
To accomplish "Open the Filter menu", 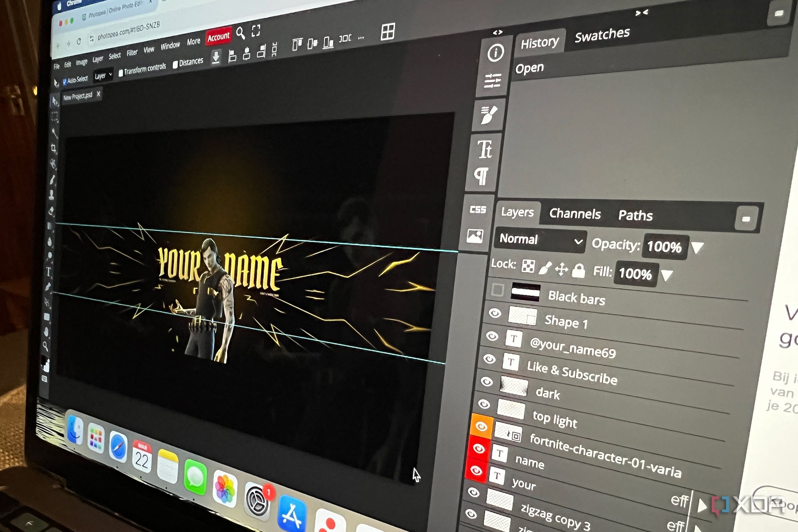I will tap(132, 52).
